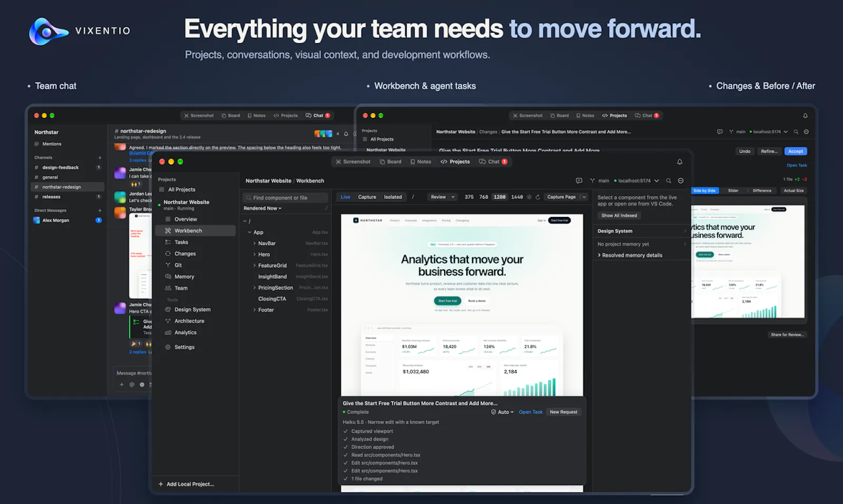Expand Resolved memory details
Screen dimensions: 843x504
click(x=630, y=255)
